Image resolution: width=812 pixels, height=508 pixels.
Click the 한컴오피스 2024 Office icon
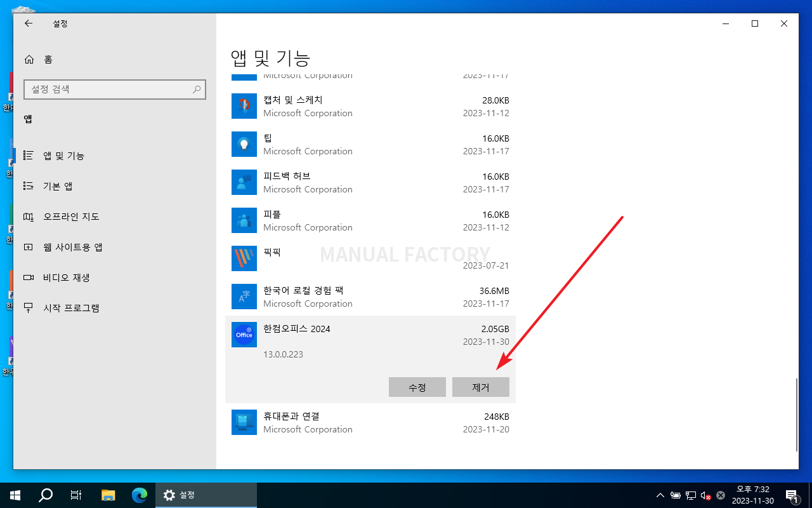pos(244,335)
